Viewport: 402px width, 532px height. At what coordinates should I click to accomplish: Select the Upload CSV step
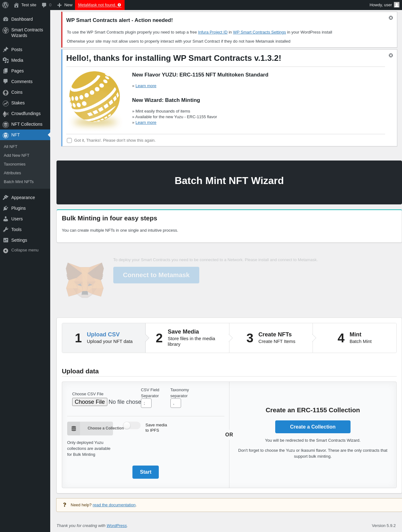104,338
